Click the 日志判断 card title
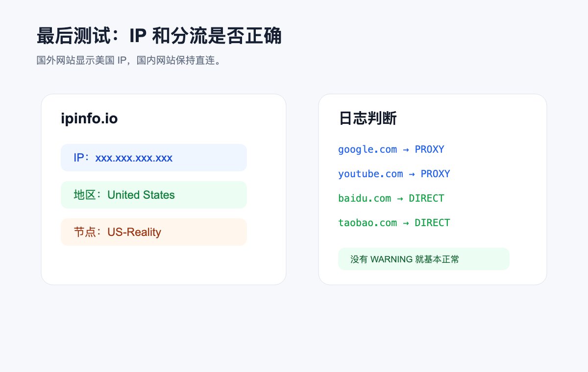The width and height of the screenshot is (588, 372). (x=367, y=118)
